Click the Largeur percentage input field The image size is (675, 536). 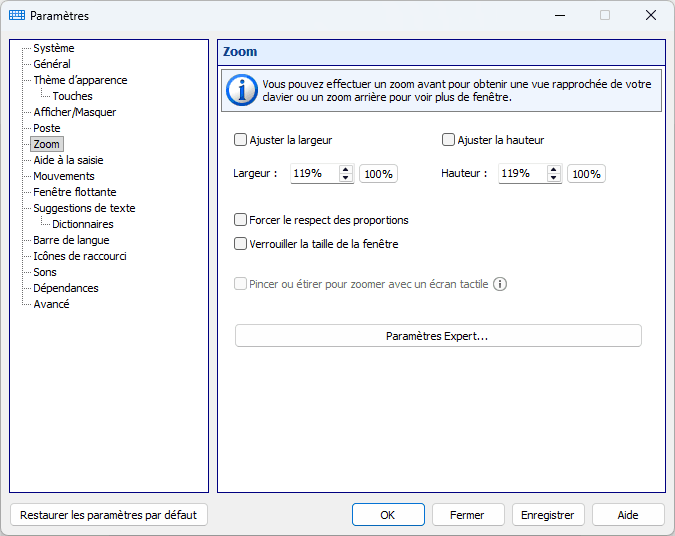tap(315, 174)
